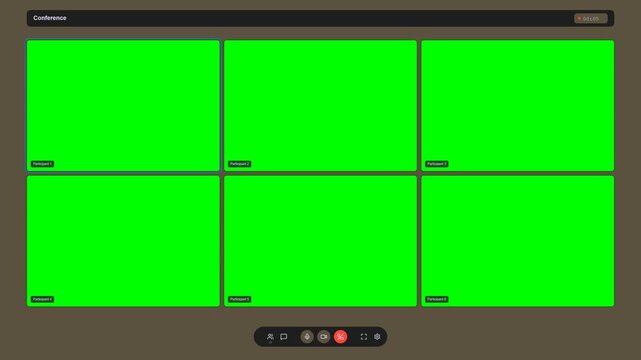Screen dimensions: 641x360
Task: Enter fullscreen with the expand icon
Action: [364, 337]
